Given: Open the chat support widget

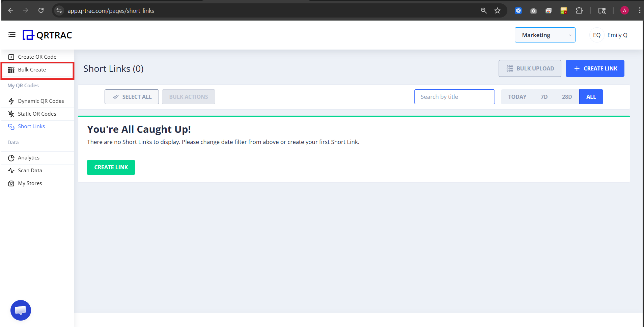Looking at the screenshot, I should point(20,310).
